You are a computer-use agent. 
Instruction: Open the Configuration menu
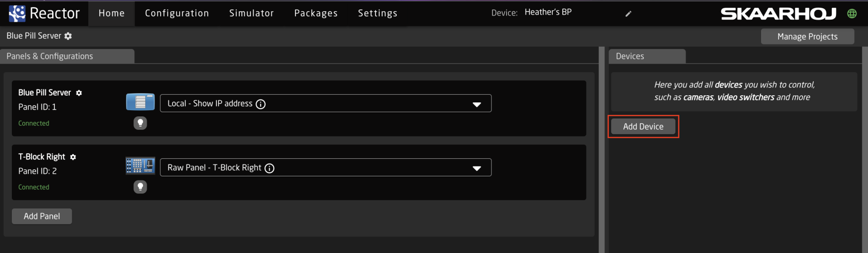177,13
